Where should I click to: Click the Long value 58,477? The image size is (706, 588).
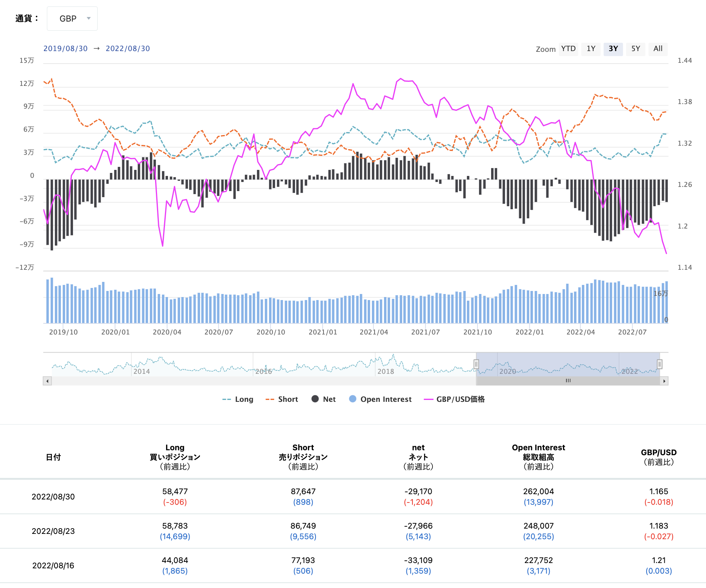coord(175,492)
